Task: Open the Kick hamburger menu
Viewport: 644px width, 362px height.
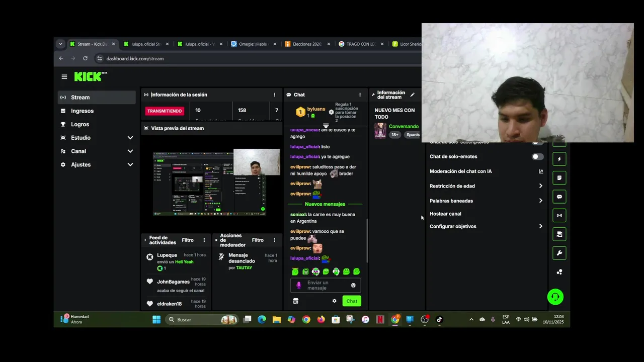Action: pyautogui.click(x=64, y=77)
